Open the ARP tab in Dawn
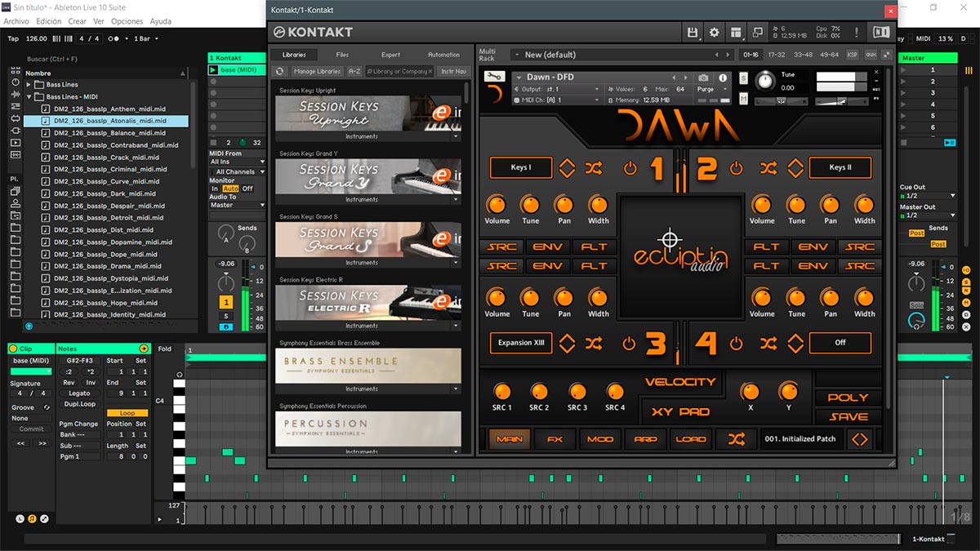 tap(645, 438)
